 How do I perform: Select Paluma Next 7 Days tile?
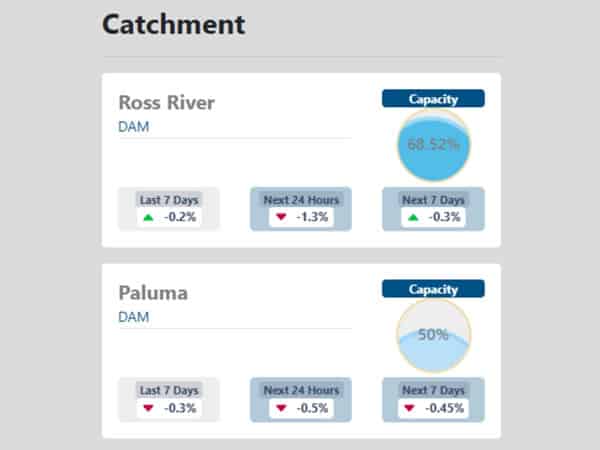click(x=433, y=399)
